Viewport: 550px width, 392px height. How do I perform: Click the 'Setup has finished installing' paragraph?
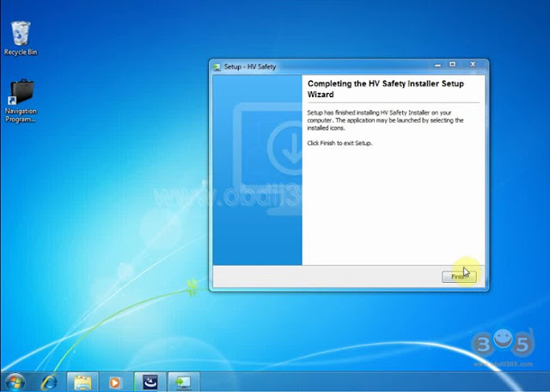385,120
